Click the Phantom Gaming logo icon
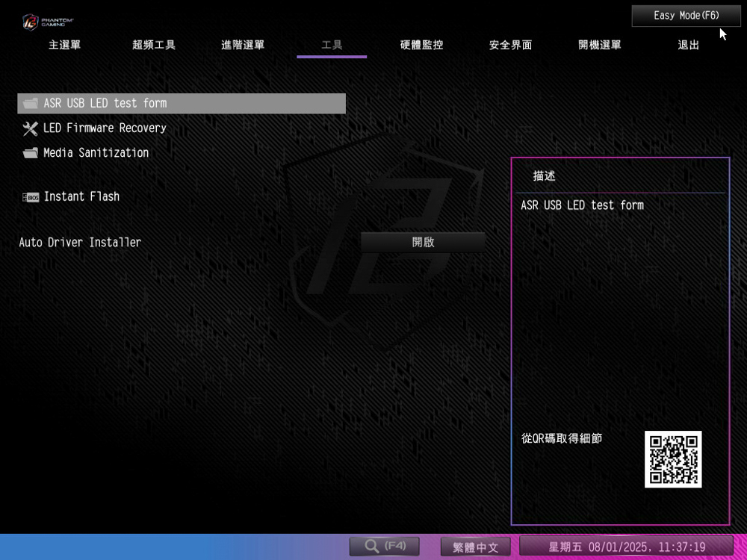747x560 pixels. click(31, 22)
